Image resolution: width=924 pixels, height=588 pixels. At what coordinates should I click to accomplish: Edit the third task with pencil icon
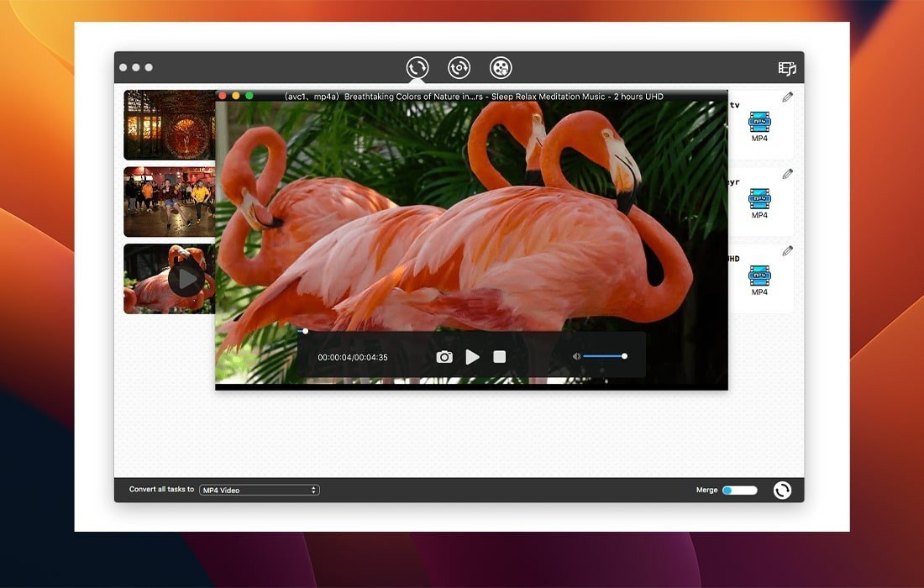click(787, 250)
